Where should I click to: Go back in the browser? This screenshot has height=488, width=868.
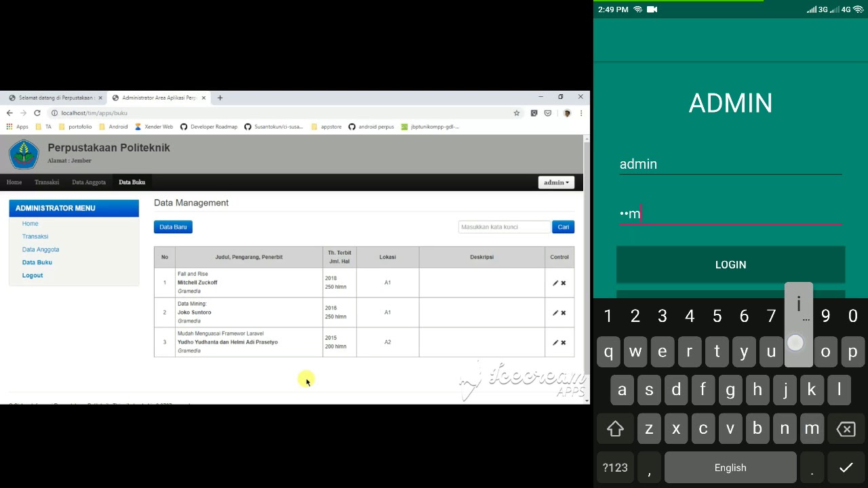(9, 113)
